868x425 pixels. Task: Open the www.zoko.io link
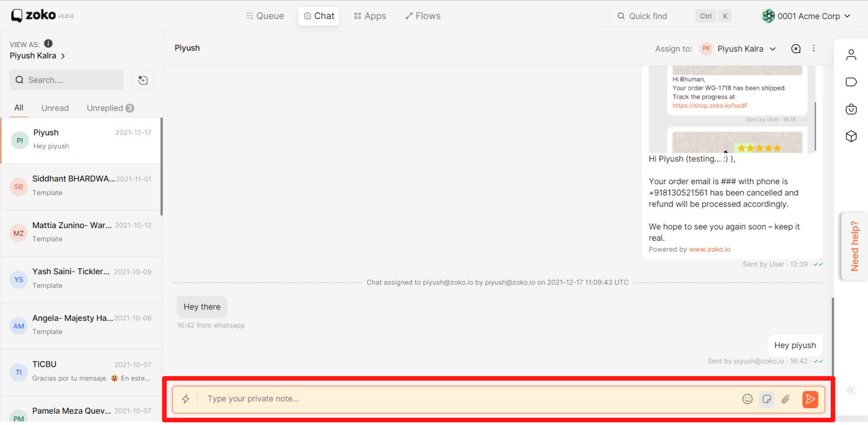[x=710, y=249]
